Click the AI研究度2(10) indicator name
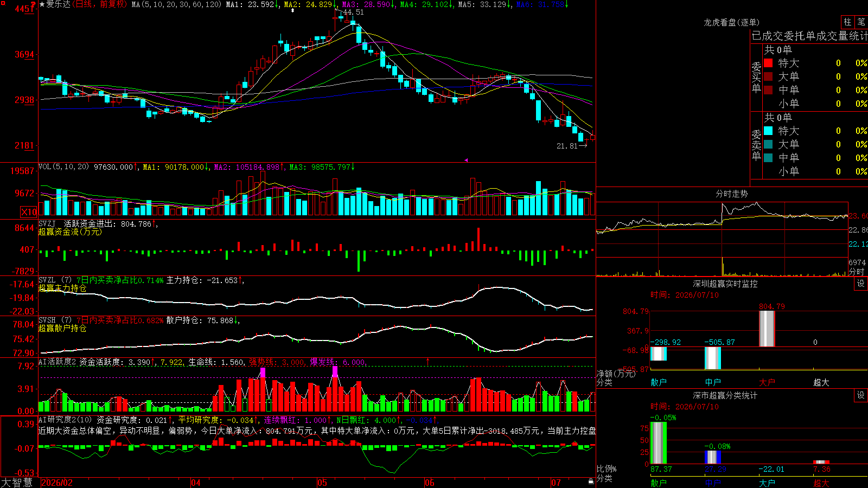 [x=65, y=420]
